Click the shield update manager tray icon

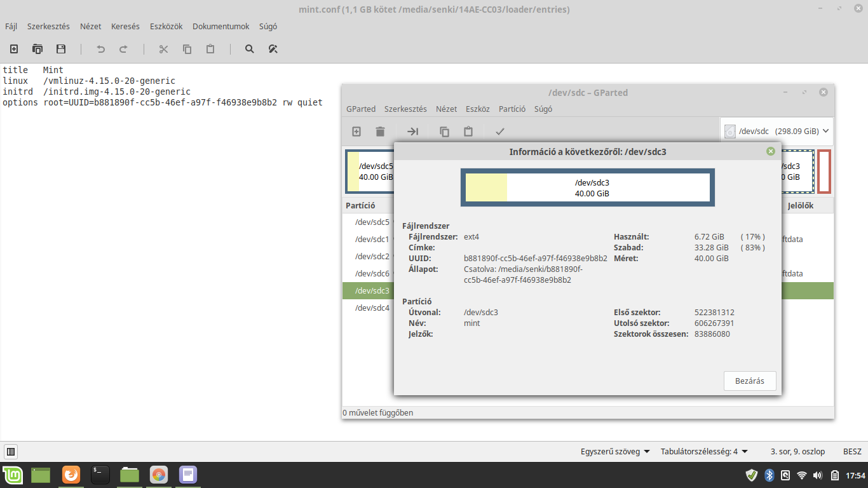tap(752, 475)
